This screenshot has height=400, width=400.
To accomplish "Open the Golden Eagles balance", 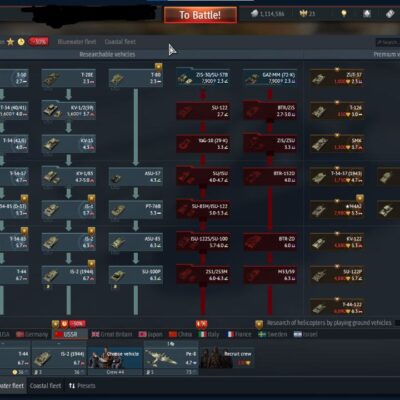I will 307,14.
